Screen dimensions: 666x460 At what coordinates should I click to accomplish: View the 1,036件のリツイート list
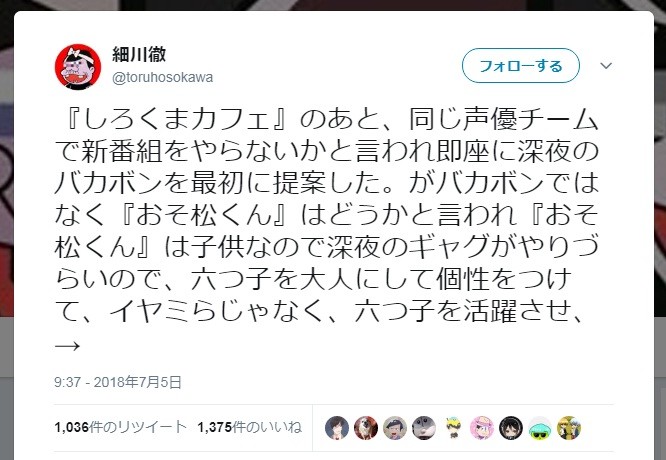(120, 427)
